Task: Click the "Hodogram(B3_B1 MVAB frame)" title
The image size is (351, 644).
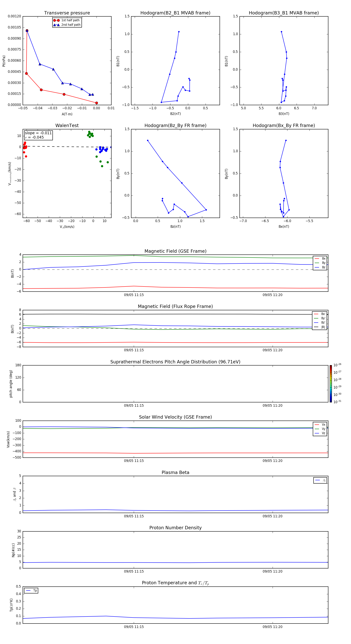Action: 284,13
